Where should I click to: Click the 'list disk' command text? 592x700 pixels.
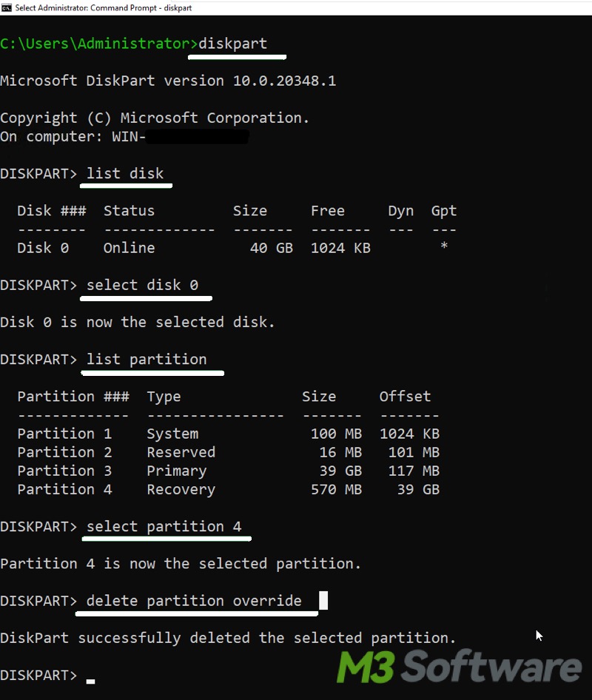(x=125, y=173)
